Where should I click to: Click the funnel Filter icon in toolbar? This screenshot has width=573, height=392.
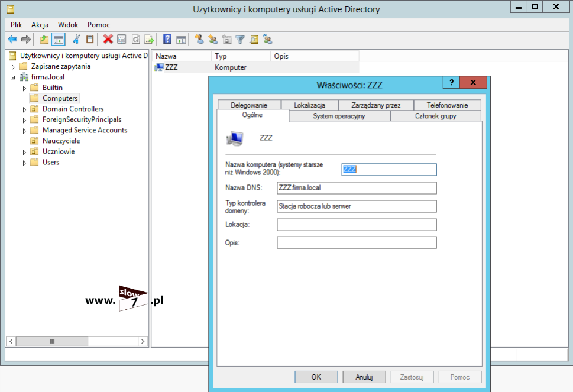[240, 40]
